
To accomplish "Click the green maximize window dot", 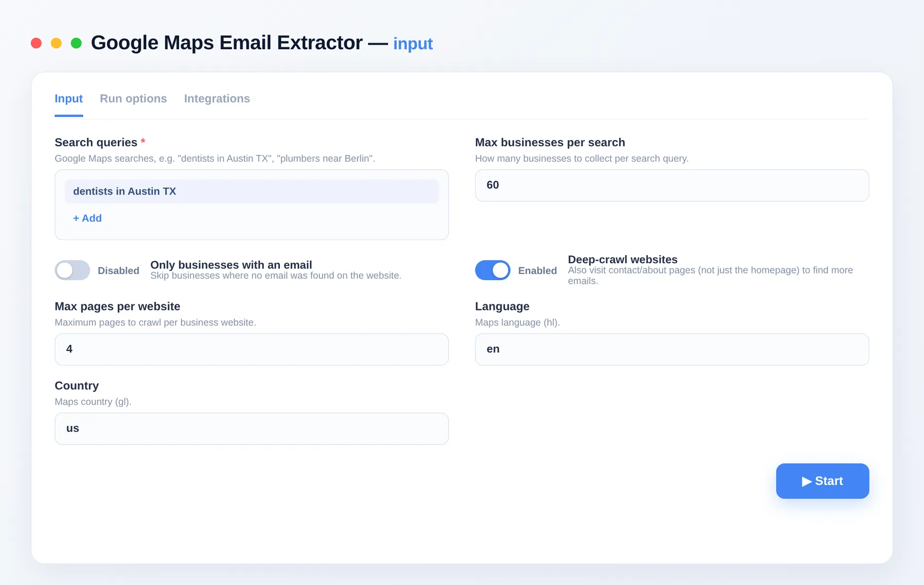I will 76,43.
